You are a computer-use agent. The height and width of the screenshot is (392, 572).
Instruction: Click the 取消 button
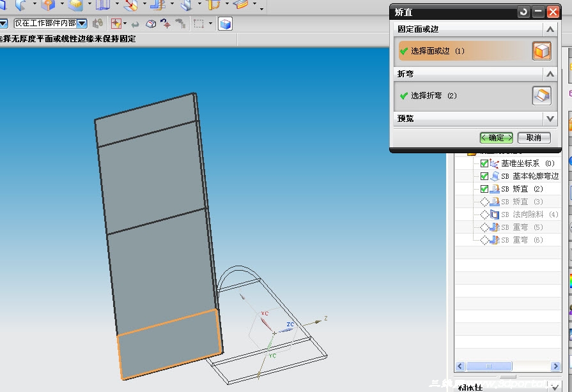click(x=534, y=138)
